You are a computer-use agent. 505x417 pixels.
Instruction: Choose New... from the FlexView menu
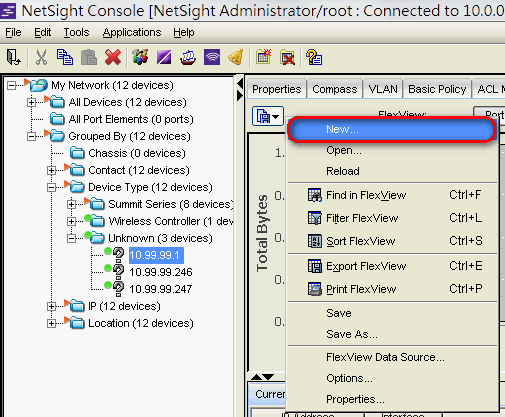392,129
